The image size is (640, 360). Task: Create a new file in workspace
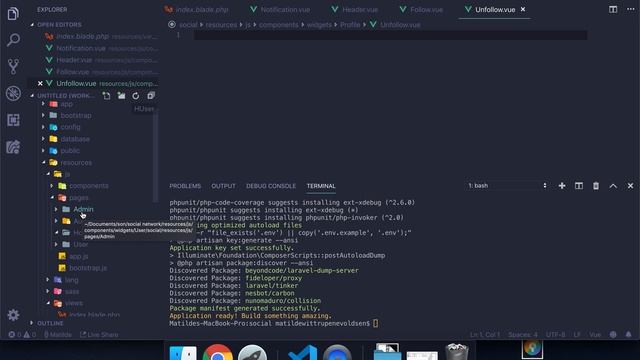(107, 96)
